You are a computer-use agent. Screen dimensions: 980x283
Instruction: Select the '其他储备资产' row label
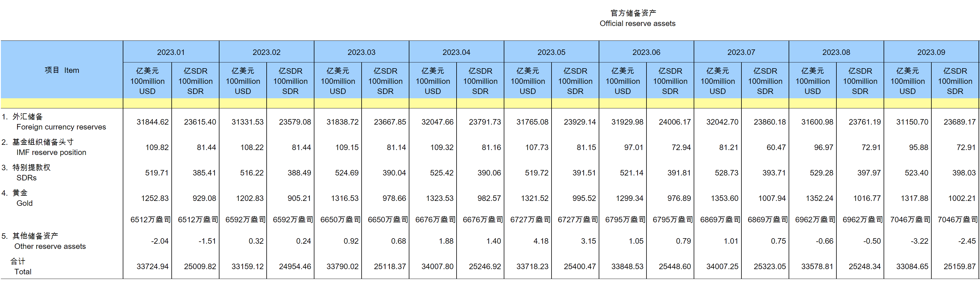point(35,236)
